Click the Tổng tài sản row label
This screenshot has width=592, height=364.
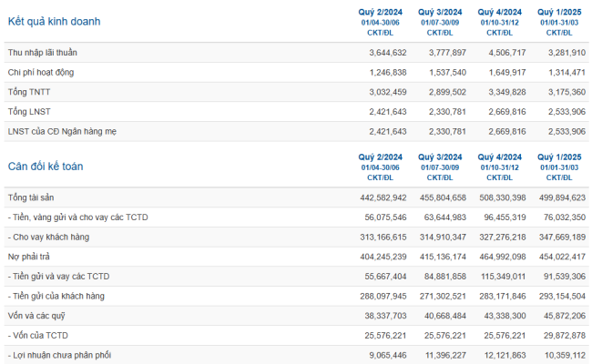click(31, 197)
